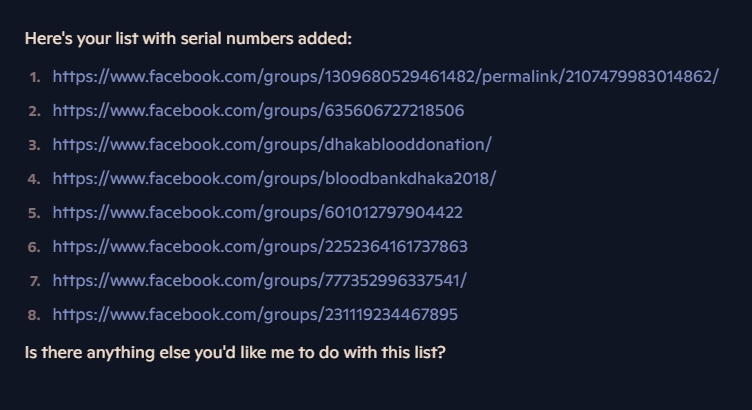Open the groups/2252364161737863 link
The width and height of the screenshot is (752, 410).
point(260,247)
